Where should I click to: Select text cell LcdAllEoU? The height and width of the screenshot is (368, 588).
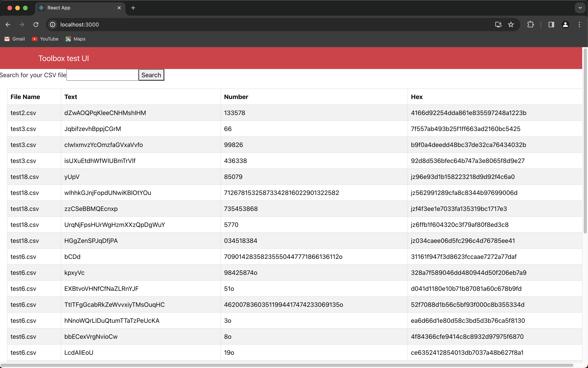tap(141, 353)
